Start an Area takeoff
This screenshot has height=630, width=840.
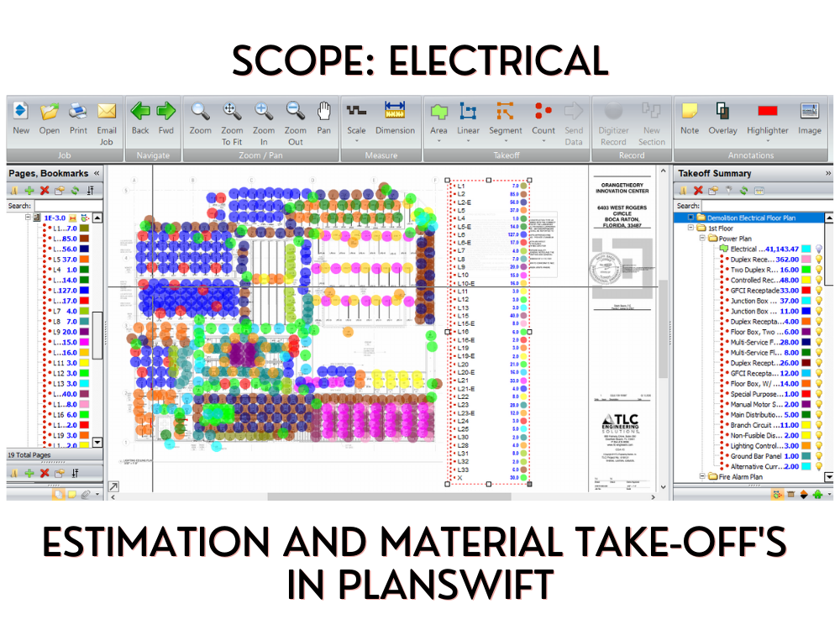(x=438, y=111)
